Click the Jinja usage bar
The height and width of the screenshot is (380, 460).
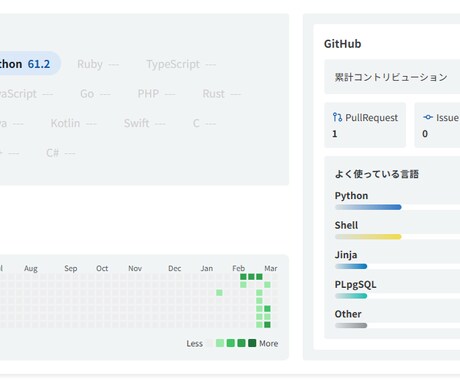pos(351,266)
